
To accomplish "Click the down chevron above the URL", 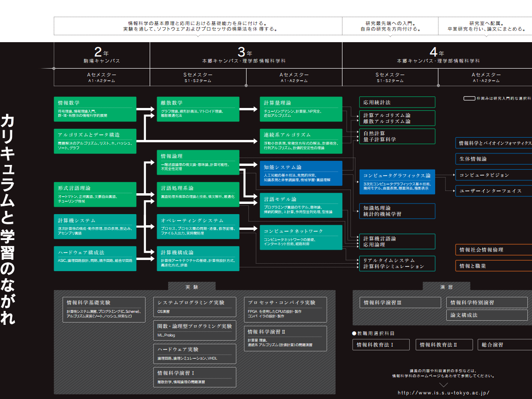I will tap(443, 385).
